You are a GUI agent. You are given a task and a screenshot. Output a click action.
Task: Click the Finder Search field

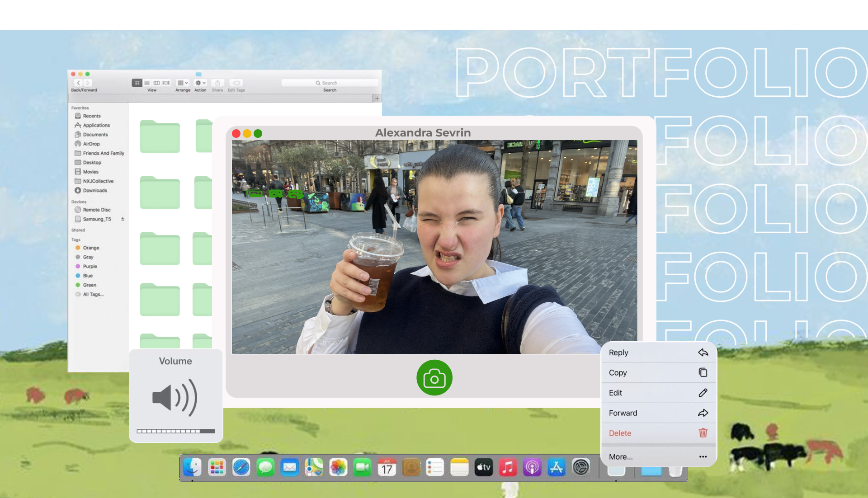point(330,83)
